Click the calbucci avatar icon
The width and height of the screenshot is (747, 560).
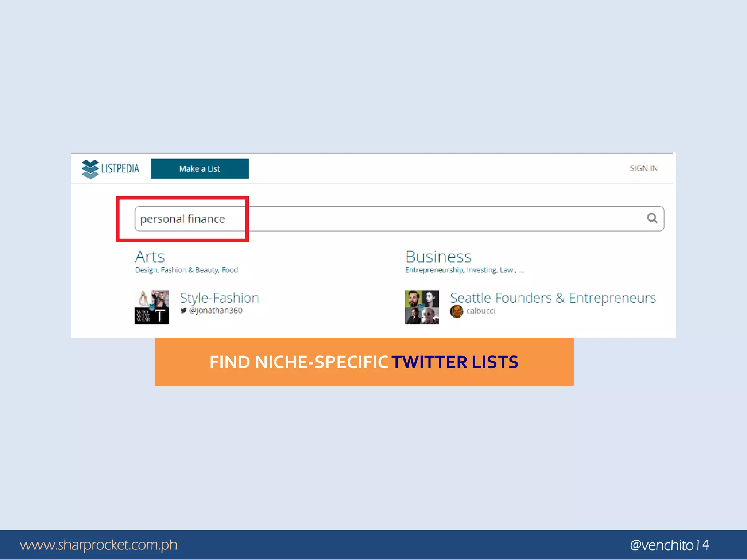click(457, 311)
